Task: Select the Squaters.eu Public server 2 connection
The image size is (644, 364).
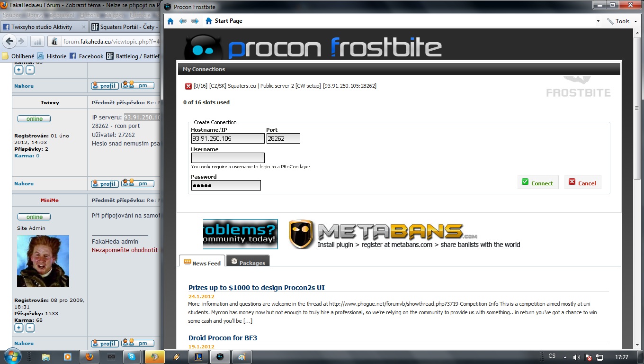Action: [x=285, y=86]
